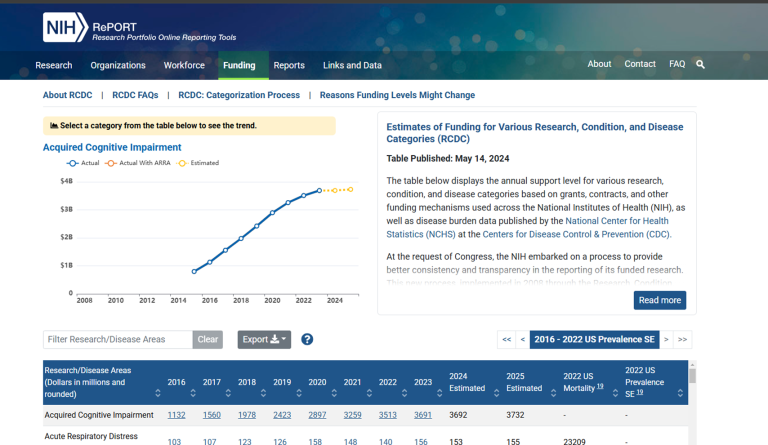Select the Acute Respiratory Distress row label
The height and width of the screenshot is (445, 768).
(91, 436)
